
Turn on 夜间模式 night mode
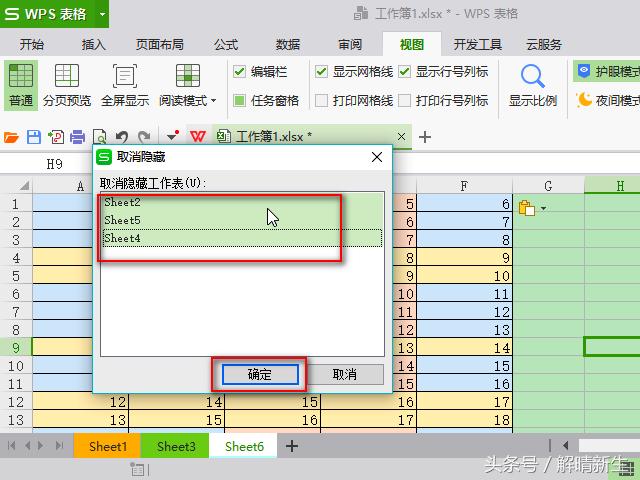click(607, 100)
